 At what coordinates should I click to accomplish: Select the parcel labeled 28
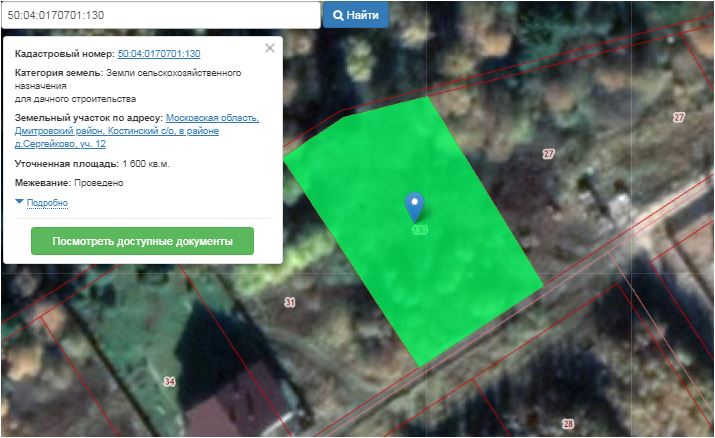[x=568, y=424]
